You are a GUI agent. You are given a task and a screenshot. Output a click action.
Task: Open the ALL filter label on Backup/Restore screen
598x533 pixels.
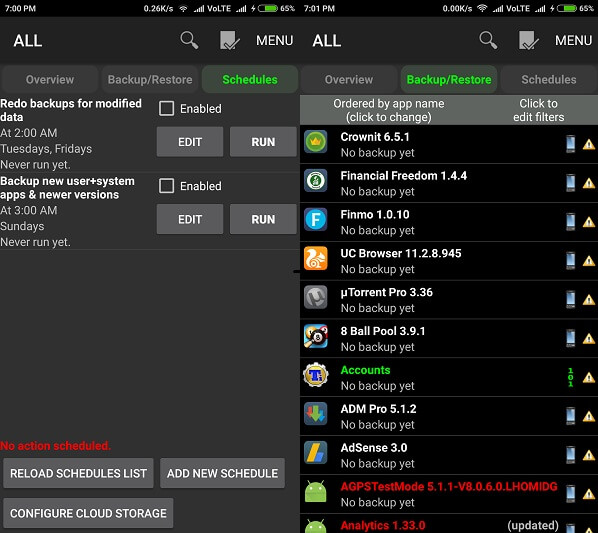click(327, 41)
